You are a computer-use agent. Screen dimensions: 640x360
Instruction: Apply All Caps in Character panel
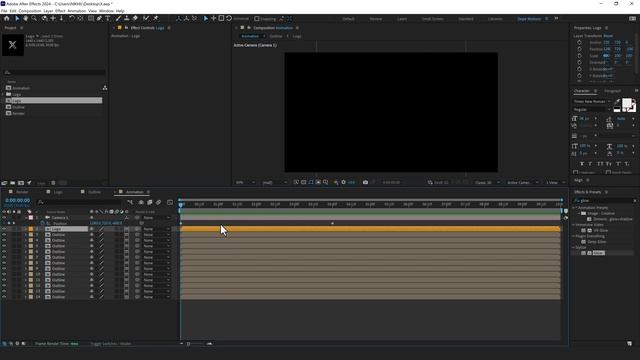click(x=600, y=164)
